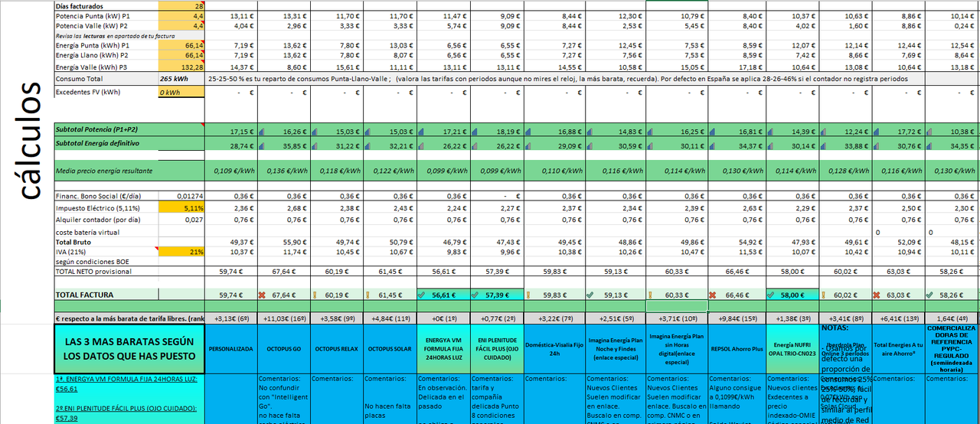The image size is (980, 424).
Task: Click the yellow warning icon beside 60,19 €
Action: pyautogui.click(x=314, y=295)
